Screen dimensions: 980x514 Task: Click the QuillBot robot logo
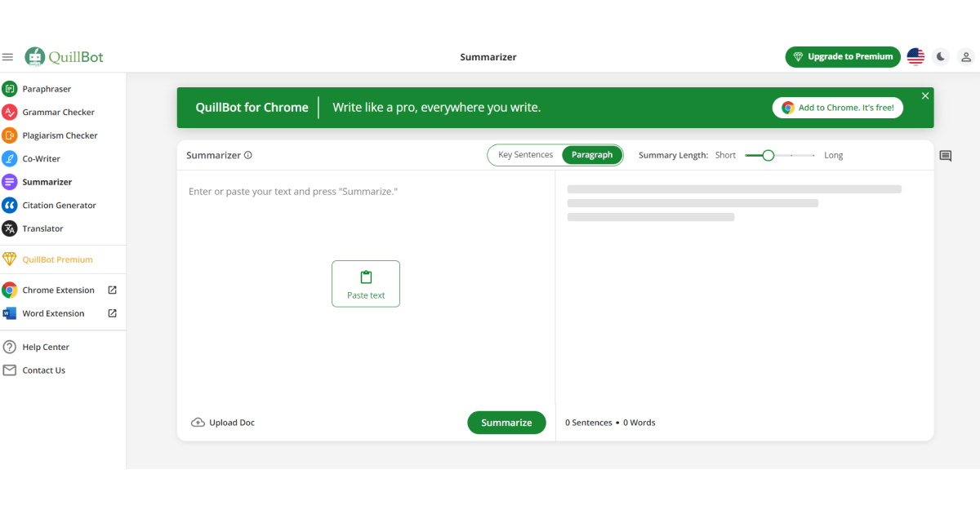[34, 56]
